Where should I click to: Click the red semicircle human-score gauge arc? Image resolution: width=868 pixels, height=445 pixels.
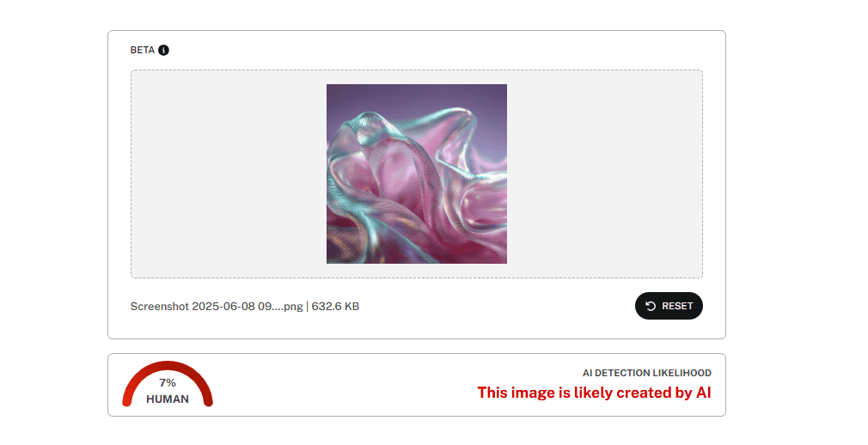(x=168, y=365)
